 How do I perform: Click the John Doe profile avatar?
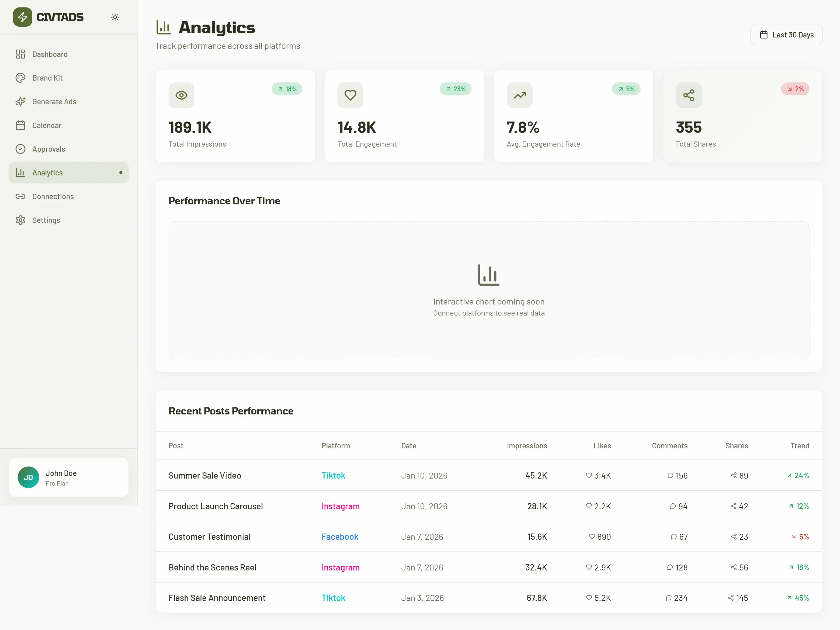[28, 477]
